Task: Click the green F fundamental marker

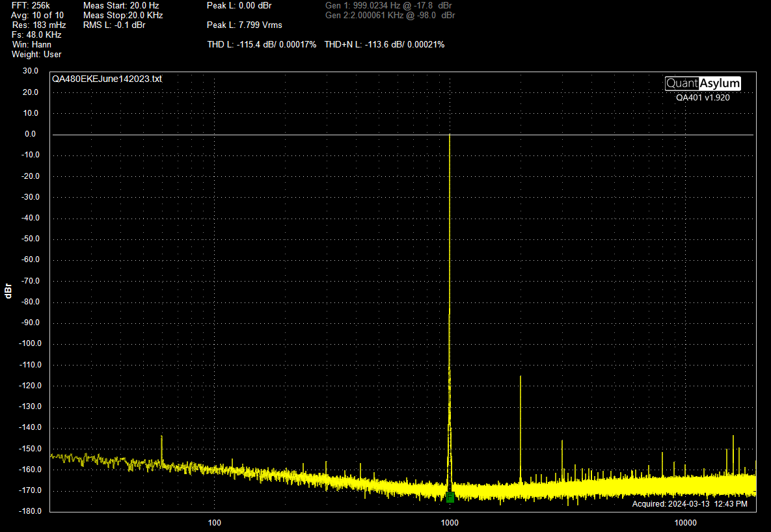Action: pos(450,497)
